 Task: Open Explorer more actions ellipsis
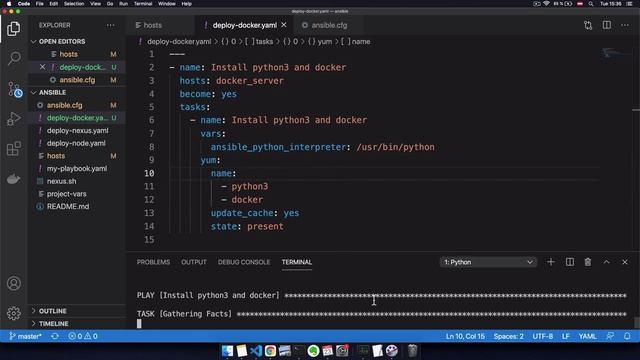[111, 25]
